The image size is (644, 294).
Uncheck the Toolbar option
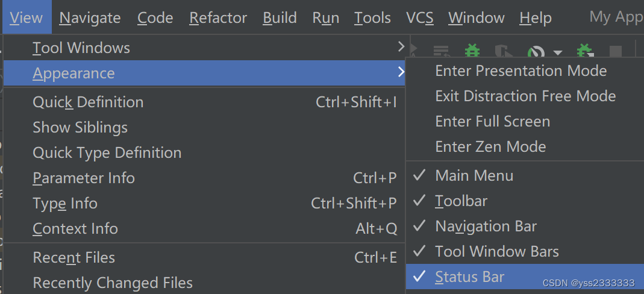[461, 201]
